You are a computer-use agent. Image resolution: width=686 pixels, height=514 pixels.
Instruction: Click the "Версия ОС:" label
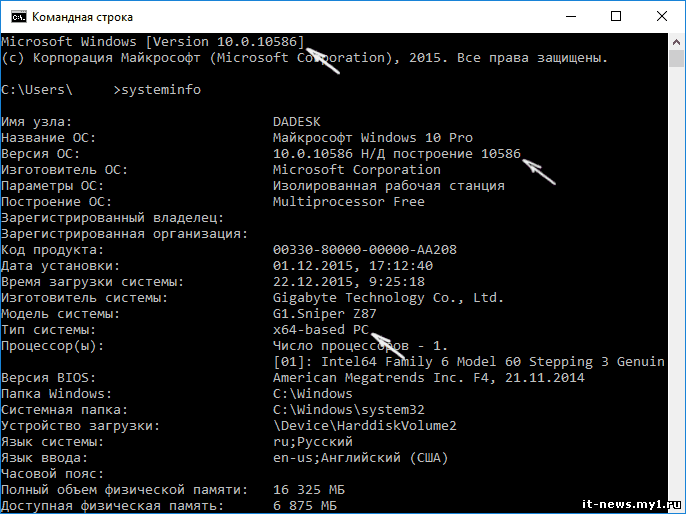[41, 154]
